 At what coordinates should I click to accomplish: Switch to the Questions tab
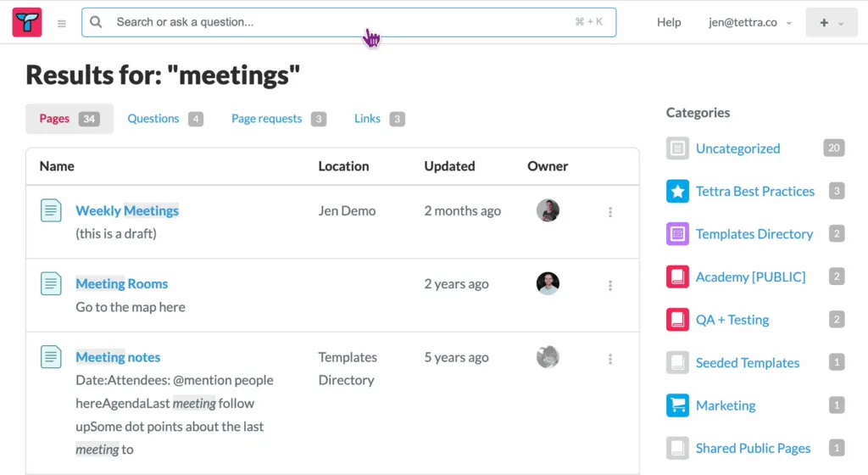(165, 119)
